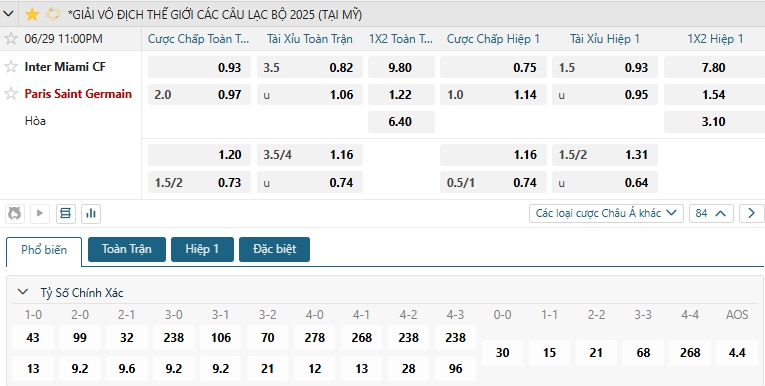Toggle Paris Saint Germain favorite star
Viewport: 765px width, 386px height.
11,94
